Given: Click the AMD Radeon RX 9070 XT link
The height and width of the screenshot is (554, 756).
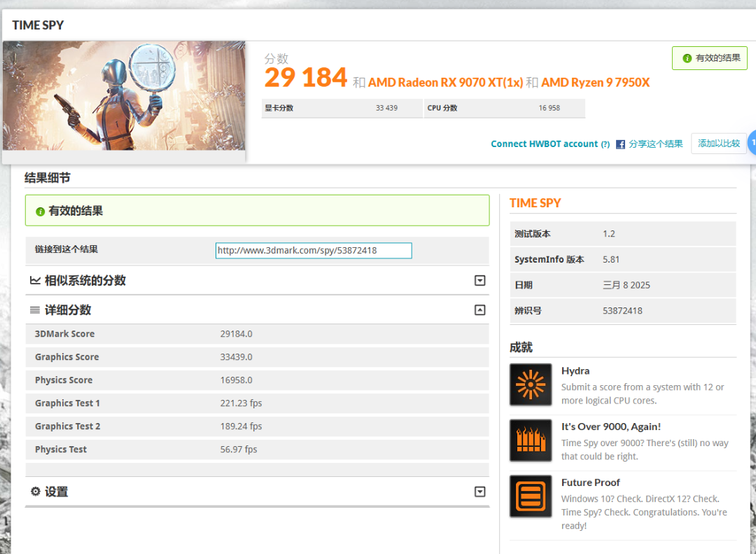Looking at the screenshot, I should coord(445,82).
